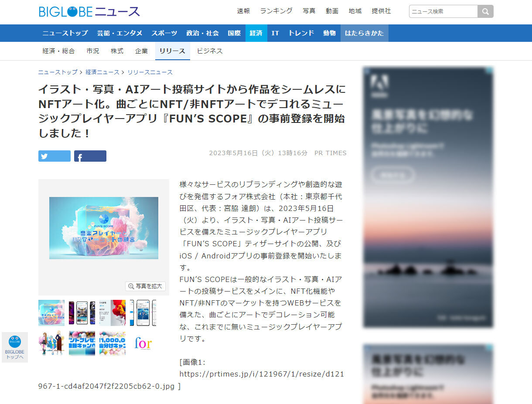Click the BIGLOBE ニュース logo
This screenshot has height=404, width=532.
(x=89, y=11)
